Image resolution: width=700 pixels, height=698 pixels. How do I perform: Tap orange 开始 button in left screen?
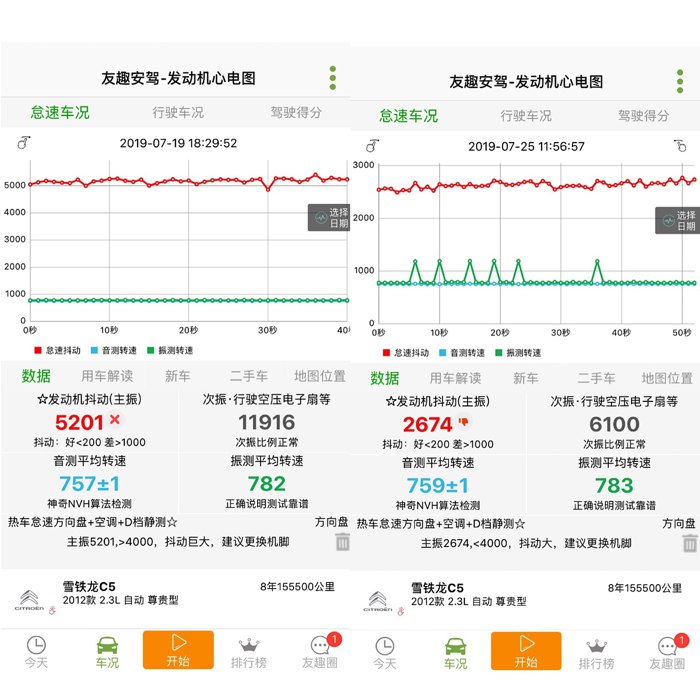[x=178, y=650]
